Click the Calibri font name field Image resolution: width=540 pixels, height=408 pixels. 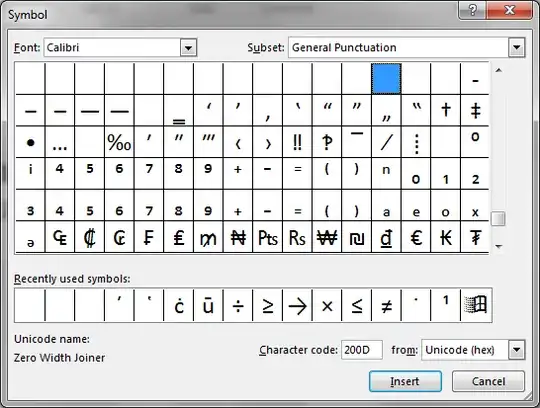pos(112,48)
